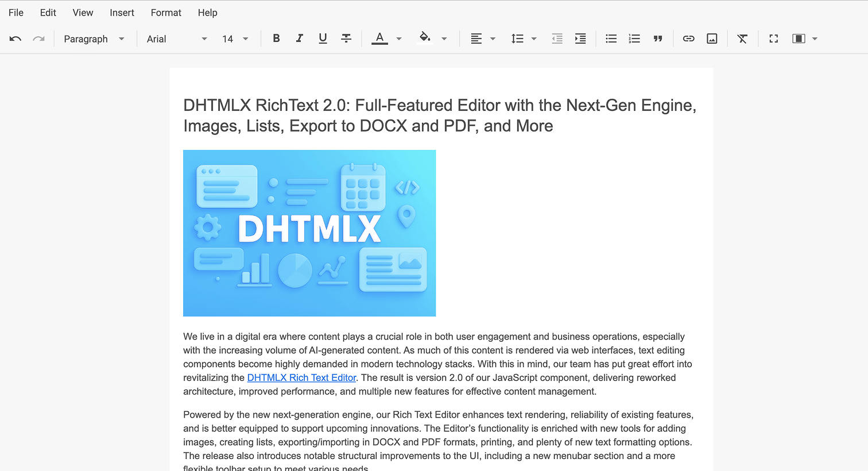Open the background color dropdown arrow

coord(444,38)
